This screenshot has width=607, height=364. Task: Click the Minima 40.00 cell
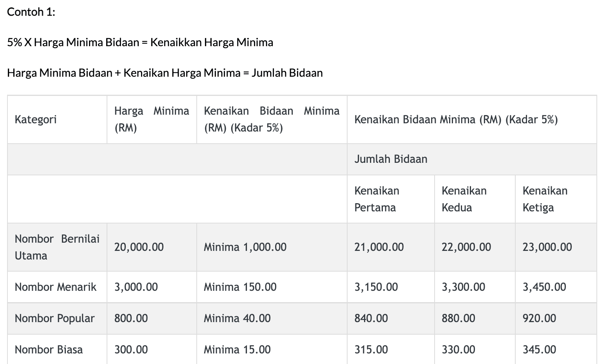272,318
